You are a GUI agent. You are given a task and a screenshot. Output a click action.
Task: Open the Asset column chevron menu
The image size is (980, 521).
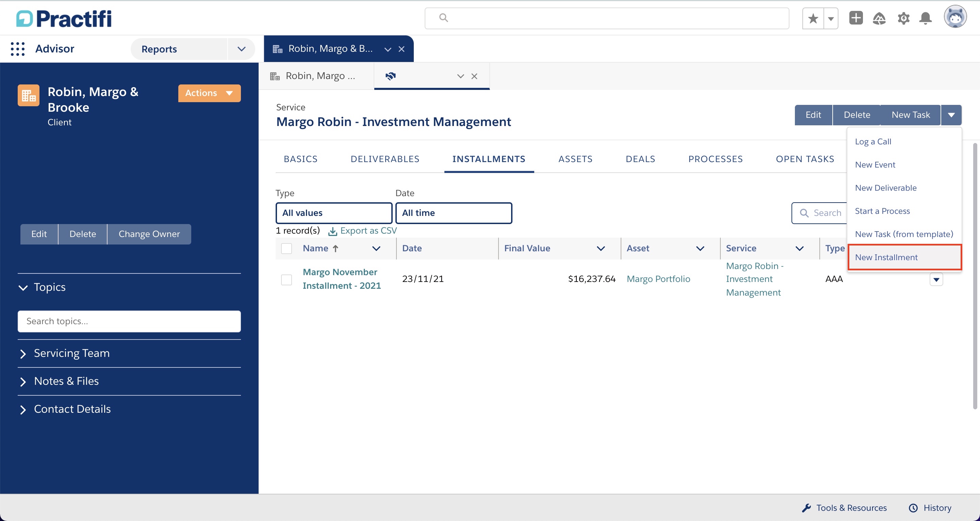[700, 248]
